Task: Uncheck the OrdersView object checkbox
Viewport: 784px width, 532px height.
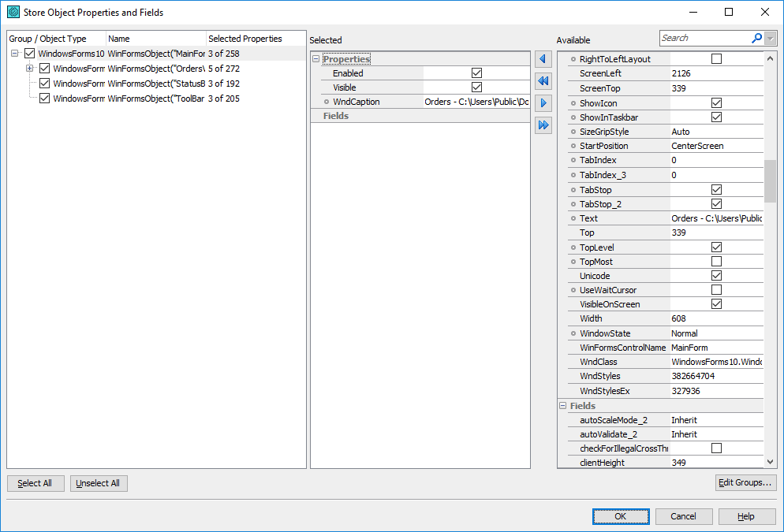Action: click(44, 69)
